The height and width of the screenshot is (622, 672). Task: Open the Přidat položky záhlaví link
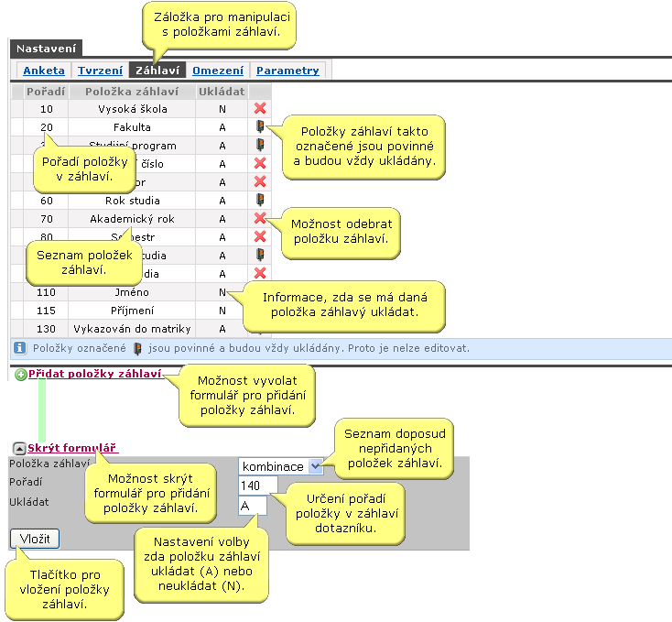click(x=94, y=374)
